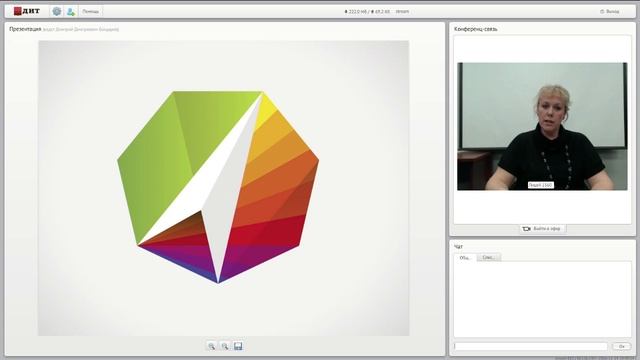
Task: Click the presentation slide with the colorful polygon
Action: tap(224, 188)
